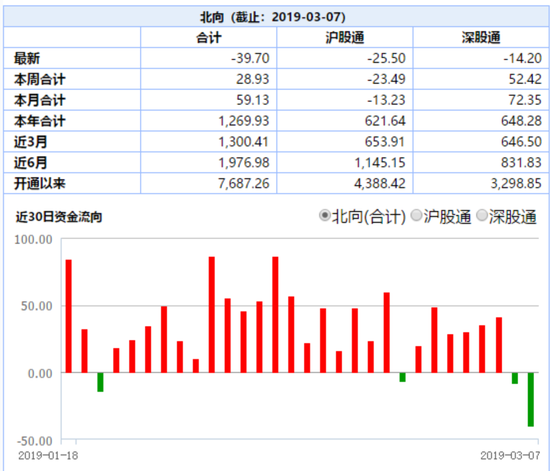Click the value -39.70
The width and height of the screenshot is (550, 471).
pyautogui.click(x=250, y=58)
